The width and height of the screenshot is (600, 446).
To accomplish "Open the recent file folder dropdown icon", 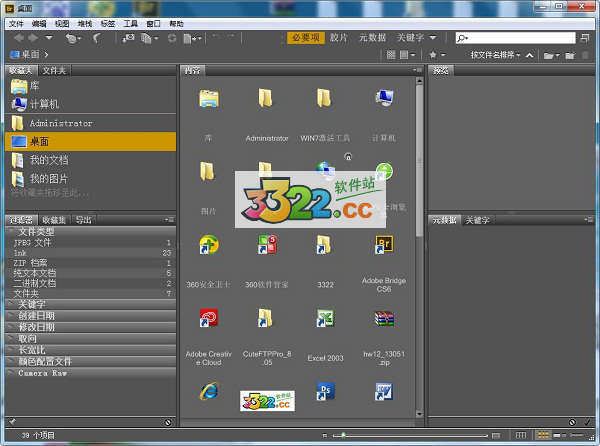I will pyautogui.click(x=551, y=55).
